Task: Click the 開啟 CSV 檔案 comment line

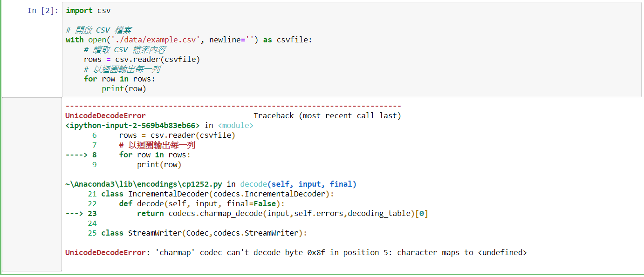Action: 98,30
